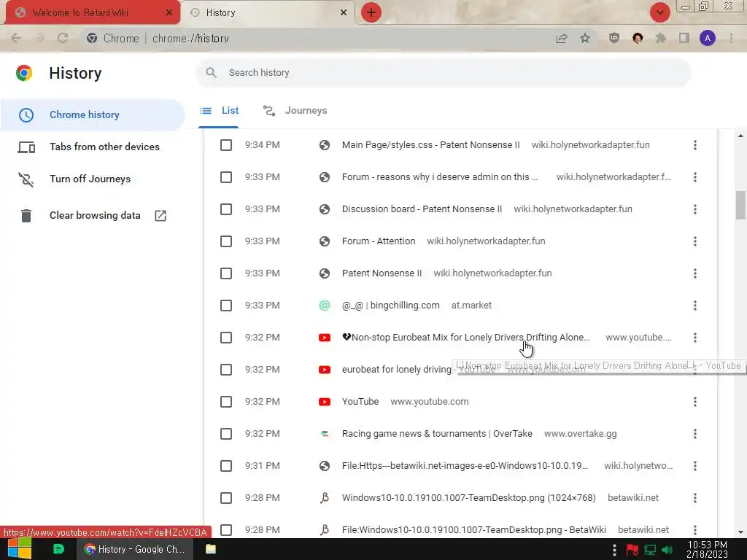747x560 pixels.
Task: Check the Main Page/styles.css entry checkbox
Action: pyautogui.click(x=226, y=145)
